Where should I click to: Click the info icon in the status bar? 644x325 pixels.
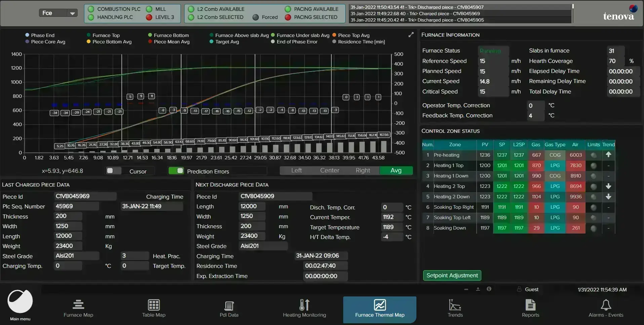[x=489, y=289]
